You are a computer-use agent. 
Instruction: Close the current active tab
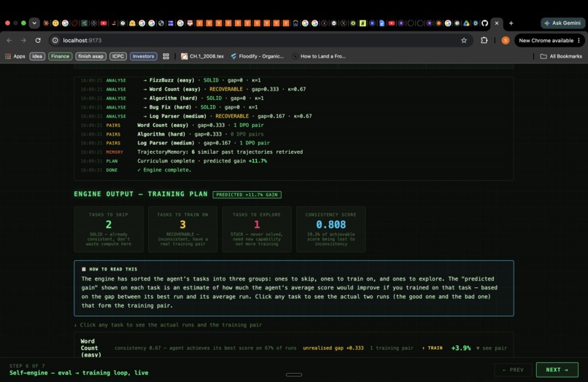tap(497, 23)
